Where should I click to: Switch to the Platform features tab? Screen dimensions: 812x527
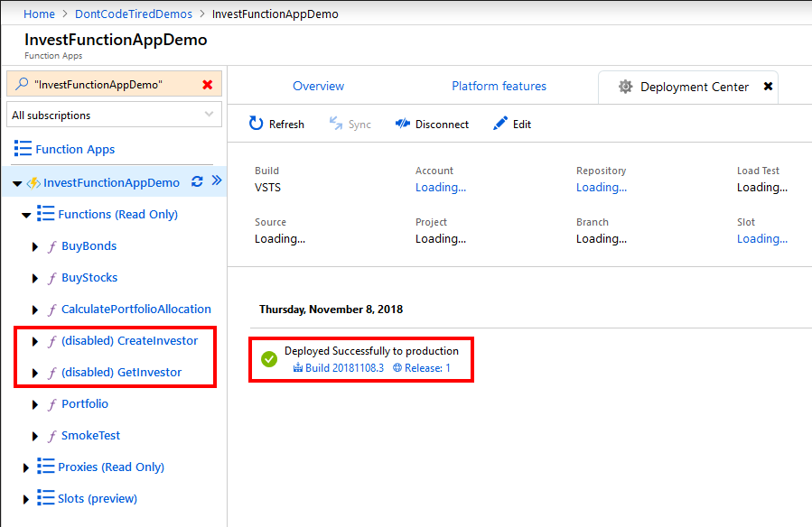pos(499,86)
